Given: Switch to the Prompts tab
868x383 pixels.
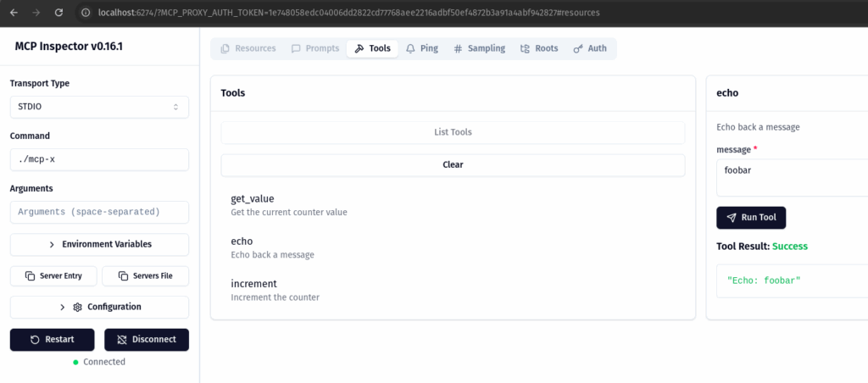Looking at the screenshot, I should (315, 48).
